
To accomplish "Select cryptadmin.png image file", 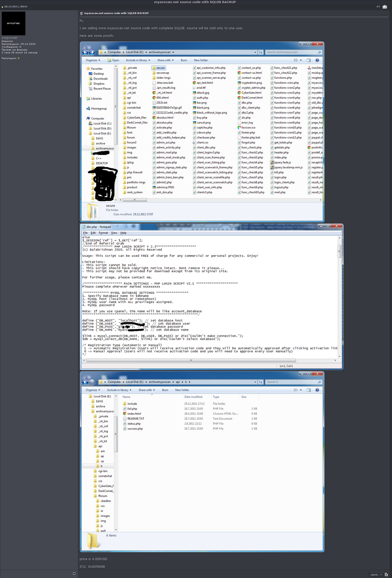I will coord(250,83).
